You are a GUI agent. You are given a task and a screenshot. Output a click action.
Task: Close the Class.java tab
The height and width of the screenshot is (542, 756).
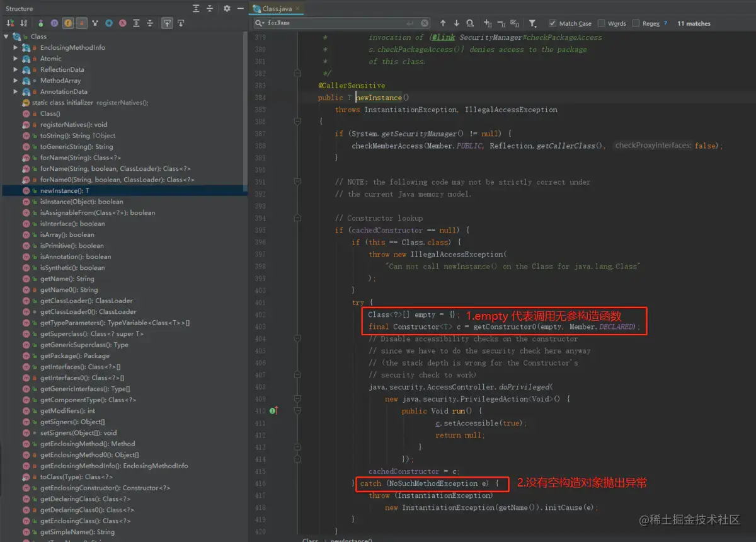pos(299,9)
